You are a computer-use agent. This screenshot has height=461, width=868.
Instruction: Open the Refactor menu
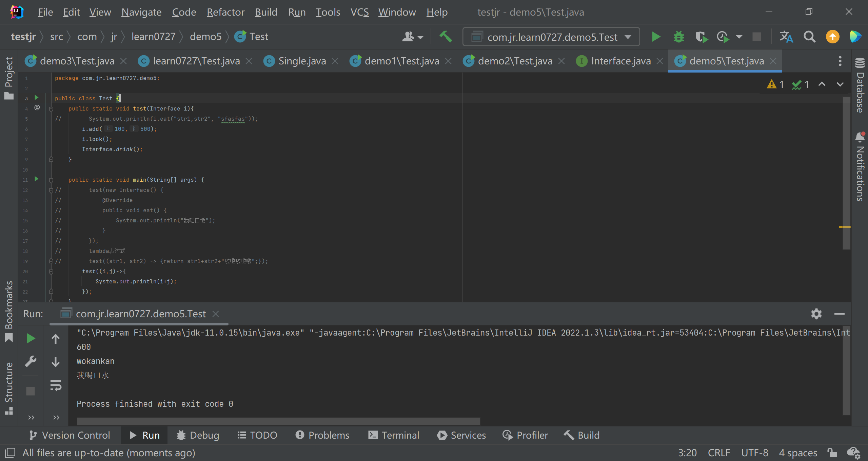tap(225, 12)
